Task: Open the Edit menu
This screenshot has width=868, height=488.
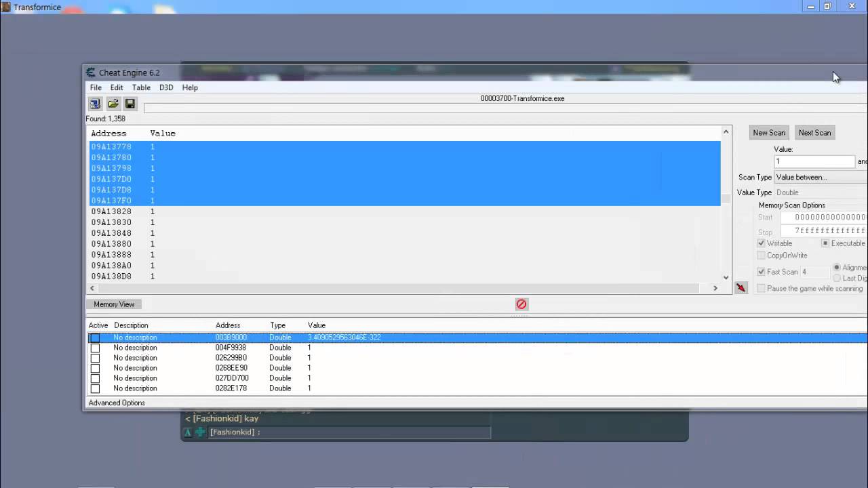Action: 117,87
